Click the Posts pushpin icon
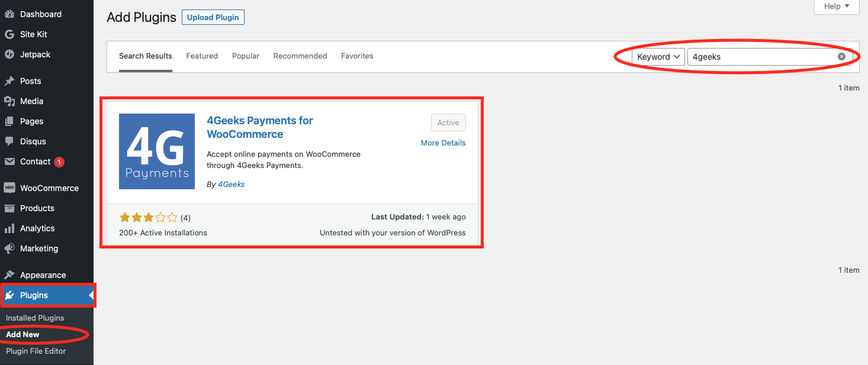The height and width of the screenshot is (365, 868). (9, 81)
